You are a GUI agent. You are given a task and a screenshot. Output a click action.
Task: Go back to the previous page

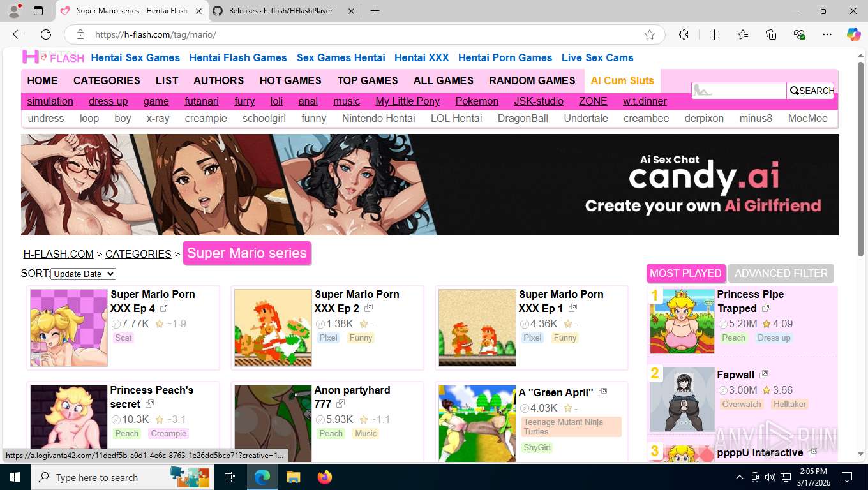point(18,34)
